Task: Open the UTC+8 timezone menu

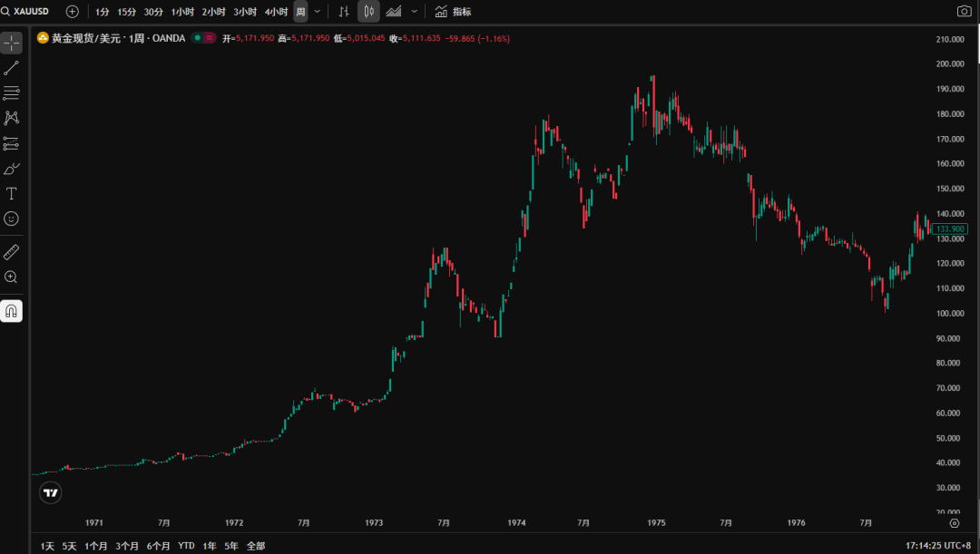Action: tap(945, 546)
